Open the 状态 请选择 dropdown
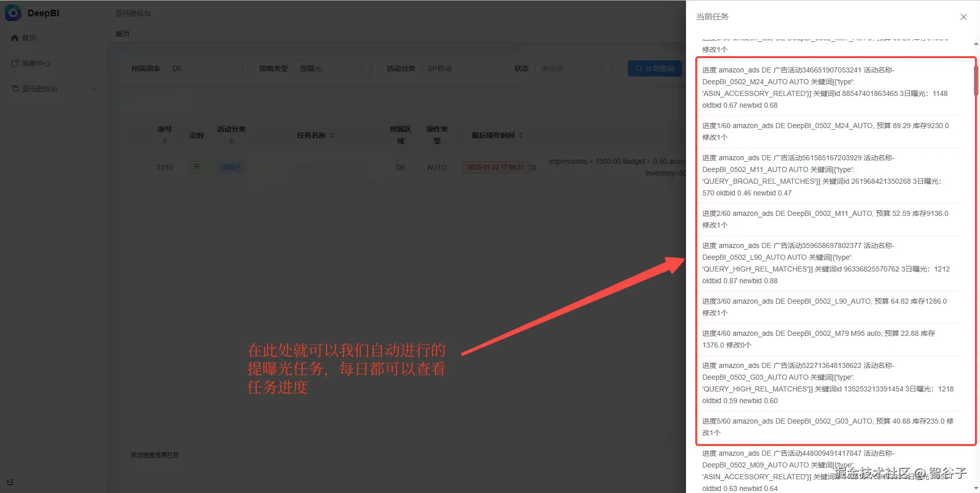This screenshot has width=980, height=493. [x=573, y=68]
